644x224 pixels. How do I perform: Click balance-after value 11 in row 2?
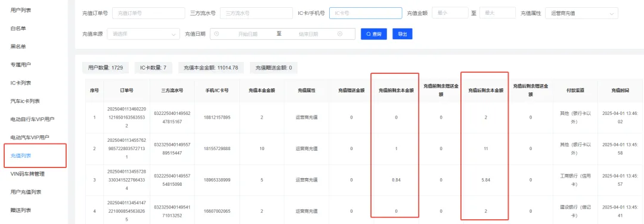click(486, 148)
